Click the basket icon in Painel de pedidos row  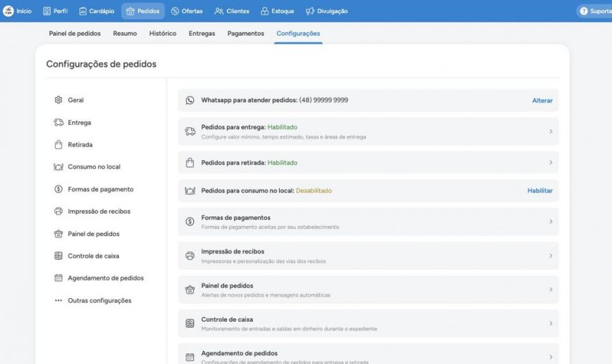190,290
